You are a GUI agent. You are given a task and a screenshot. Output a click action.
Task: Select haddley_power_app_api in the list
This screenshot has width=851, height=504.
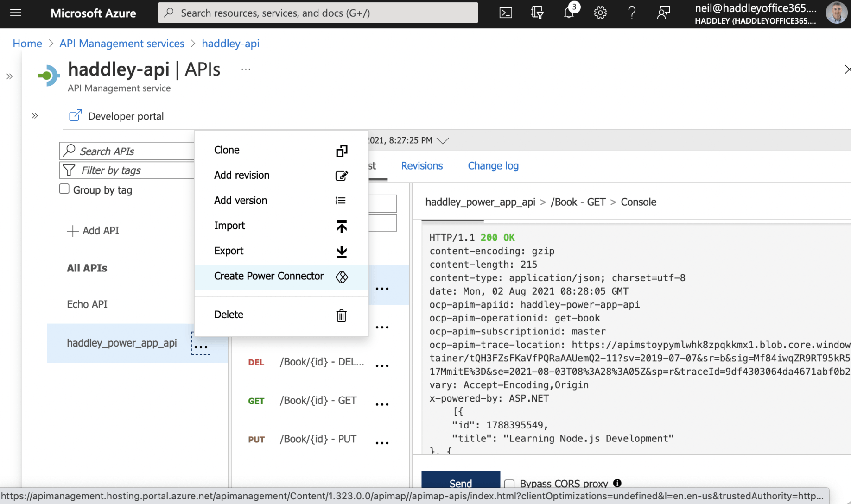coord(122,343)
